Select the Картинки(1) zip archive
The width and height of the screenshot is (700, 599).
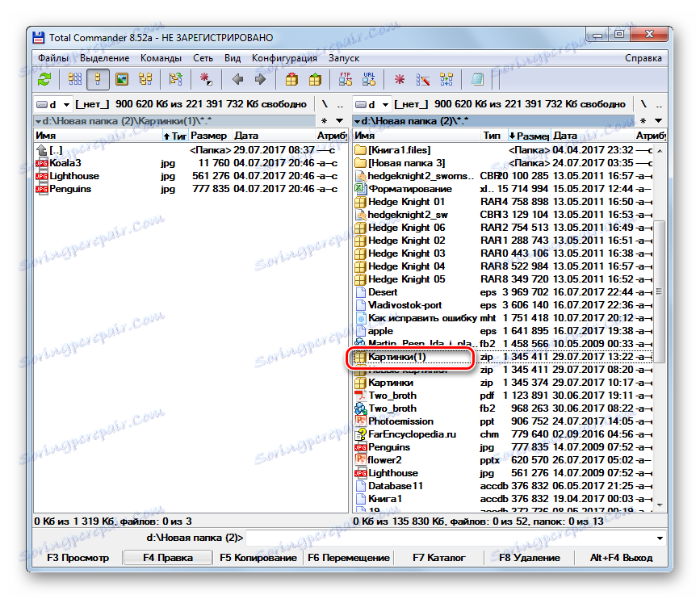coord(503,357)
